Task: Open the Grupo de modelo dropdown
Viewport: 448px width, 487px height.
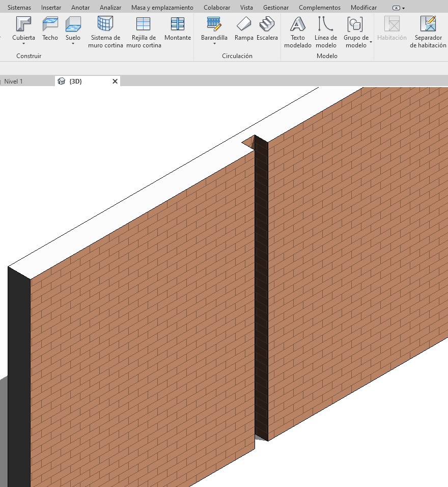Action: tap(371, 42)
